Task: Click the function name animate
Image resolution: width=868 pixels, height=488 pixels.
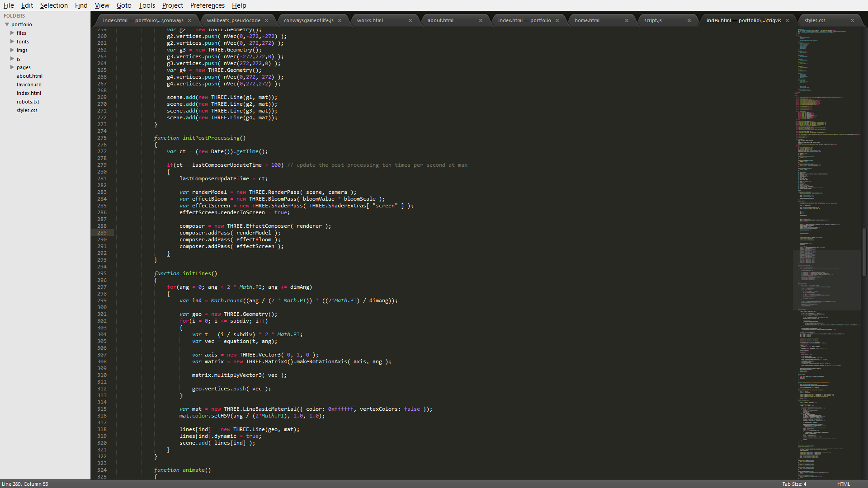Action: point(193,470)
